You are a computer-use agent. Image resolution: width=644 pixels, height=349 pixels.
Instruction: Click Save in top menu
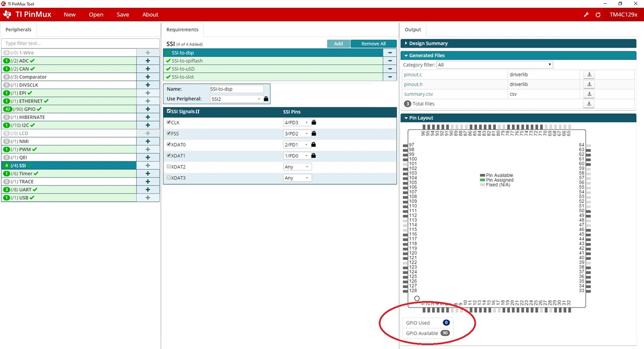[x=123, y=15]
